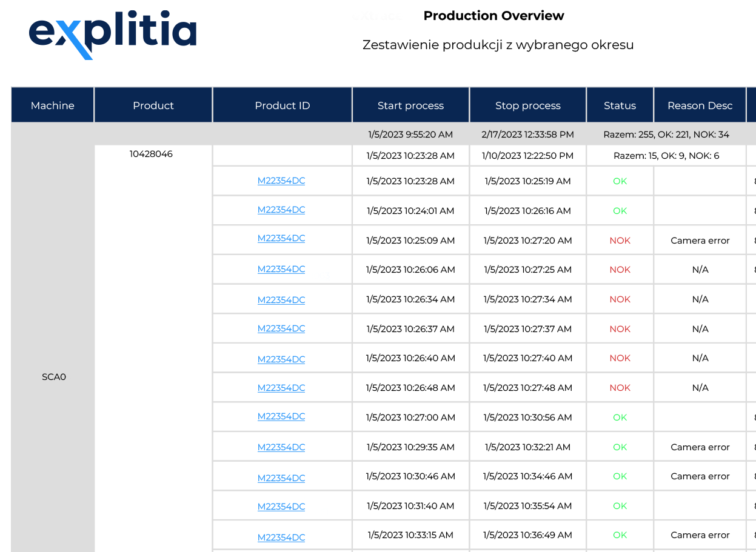This screenshot has height=552, width=756.
Task: Click OK status for 10:27:00 AM row
Action: (620, 417)
